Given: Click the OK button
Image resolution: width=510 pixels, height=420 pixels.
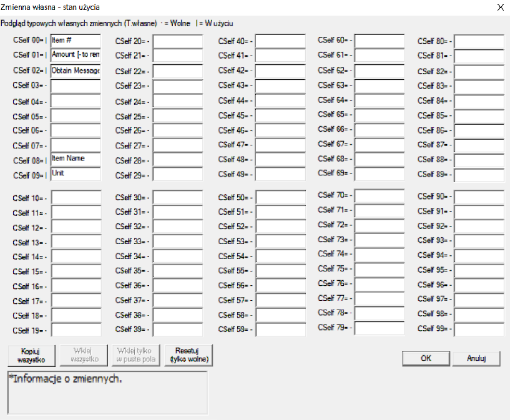Looking at the screenshot, I should click(x=426, y=358).
